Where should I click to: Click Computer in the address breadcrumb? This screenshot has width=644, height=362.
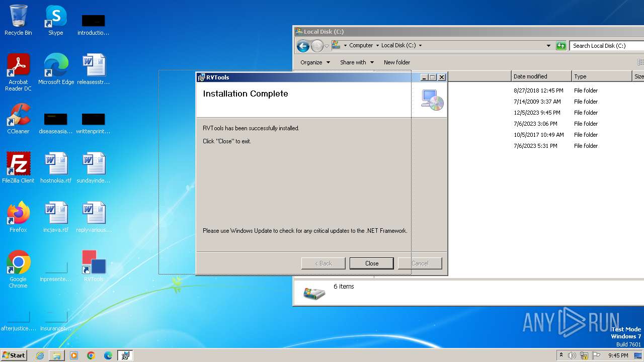361,46
